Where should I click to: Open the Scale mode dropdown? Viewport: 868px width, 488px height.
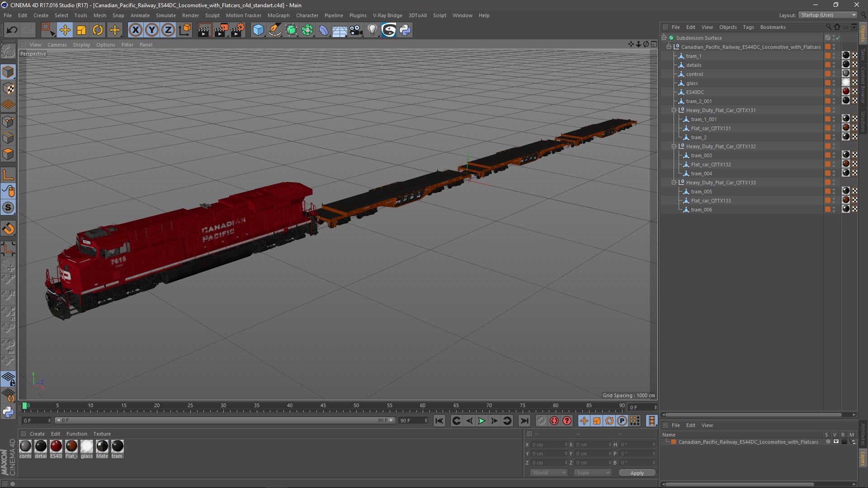coord(593,473)
